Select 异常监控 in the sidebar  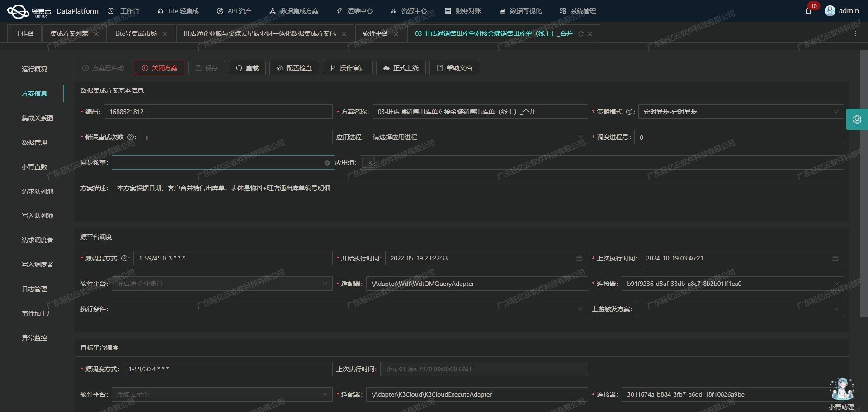34,338
